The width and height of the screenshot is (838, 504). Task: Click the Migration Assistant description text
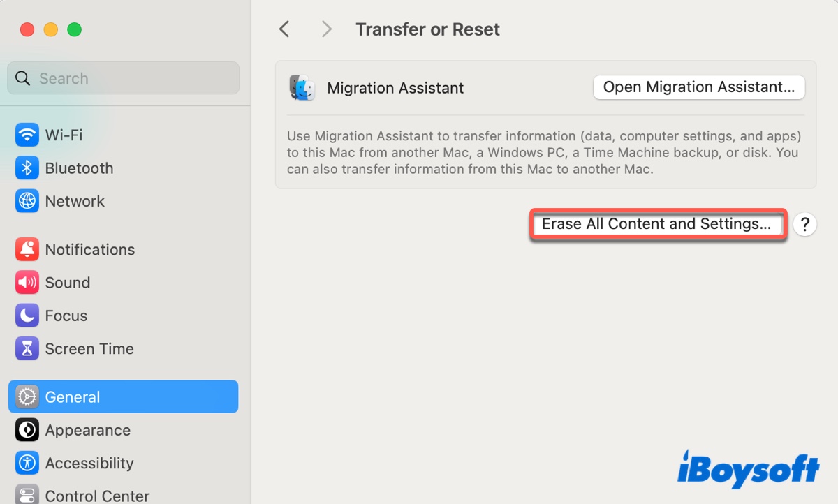[x=543, y=152]
